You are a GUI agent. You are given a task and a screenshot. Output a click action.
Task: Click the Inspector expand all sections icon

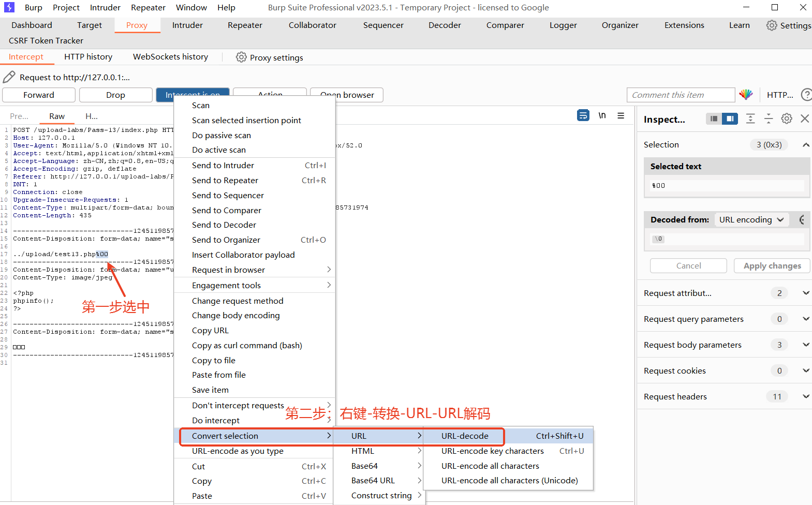pos(750,118)
